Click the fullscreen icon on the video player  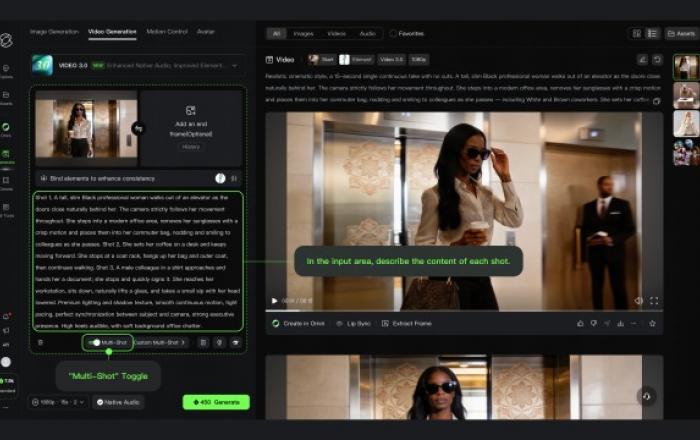tap(654, 300)
